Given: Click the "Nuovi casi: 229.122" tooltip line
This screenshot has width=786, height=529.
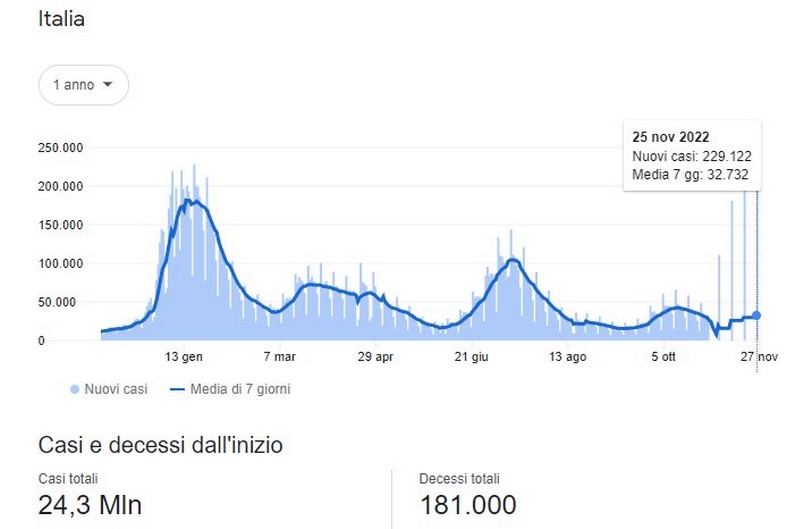Looking at the screenshot, I should (691, 157).
